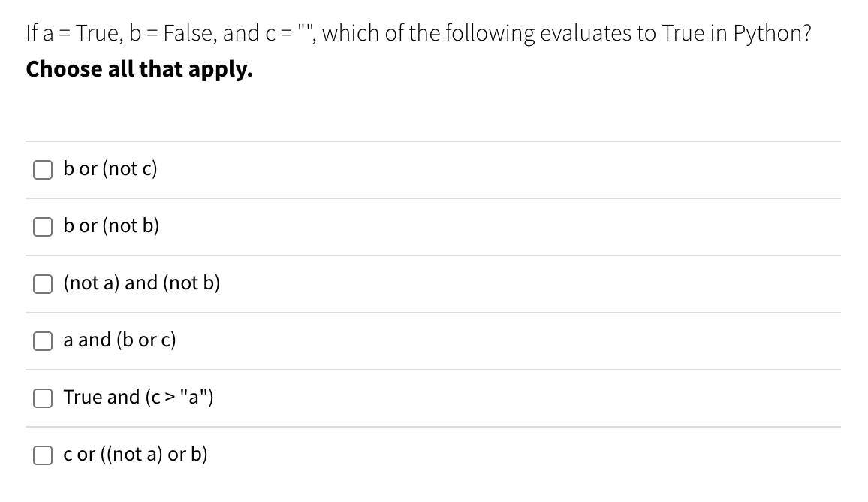868x502 pixels.
Task: Check the "True and (c > "a")" option
Action: 43,398
